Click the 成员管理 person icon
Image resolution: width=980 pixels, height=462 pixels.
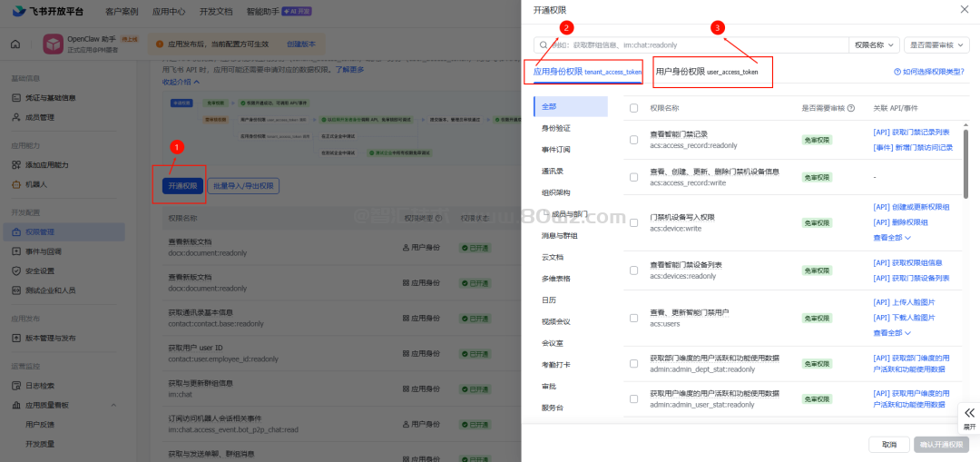[x=16, y=117]
